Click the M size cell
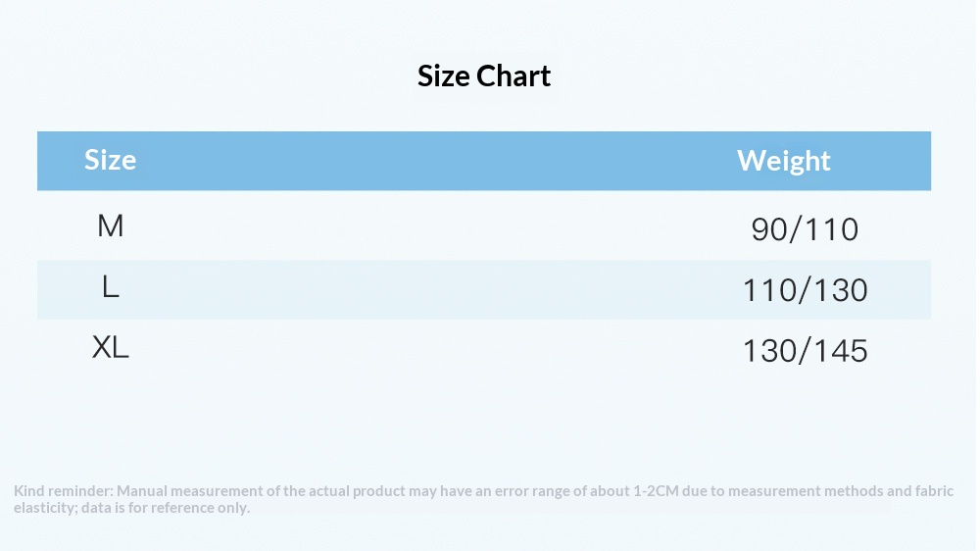 tap(110, 225)
